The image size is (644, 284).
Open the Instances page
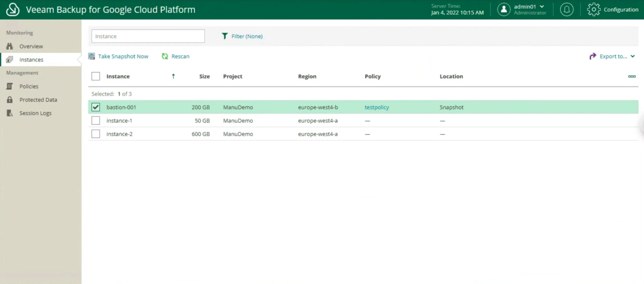[31, 60]
